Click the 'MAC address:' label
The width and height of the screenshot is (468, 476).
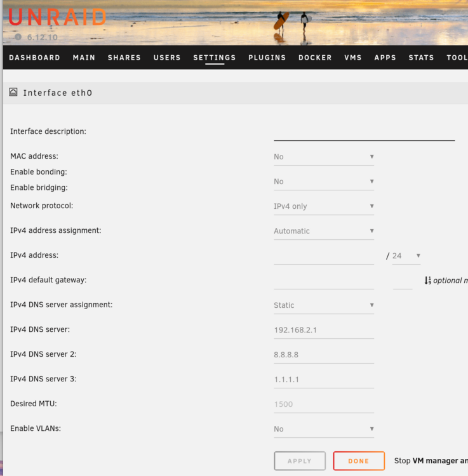pyautogui.click(x=34, y=156)
